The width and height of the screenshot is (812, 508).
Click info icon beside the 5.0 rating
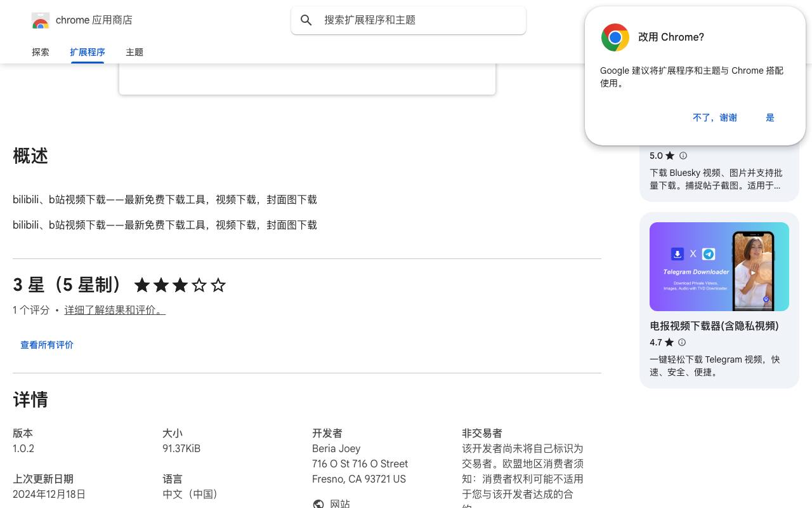[683, 156]
